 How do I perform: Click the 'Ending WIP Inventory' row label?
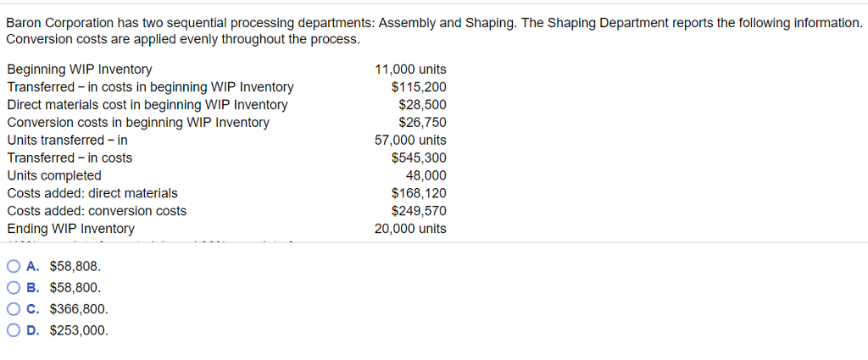click(70, 229)
